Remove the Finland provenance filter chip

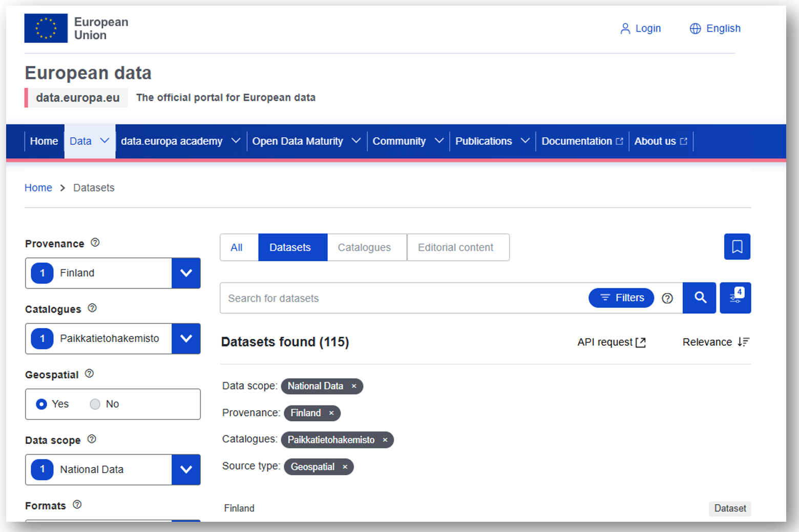(331, 413)
